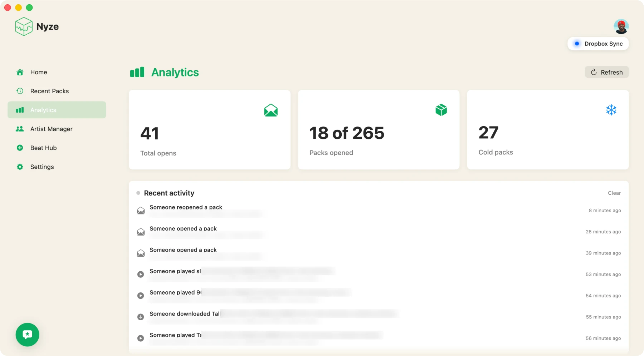Select the 'Someone played' 53 minutes ago row
Image resolution: width=644 pixels, height=356 pixels.
(x=379, y=275)
